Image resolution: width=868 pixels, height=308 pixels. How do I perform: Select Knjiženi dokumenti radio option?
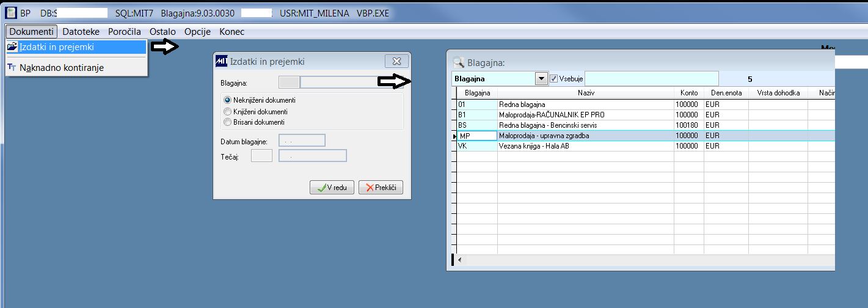tap(228, 111)
